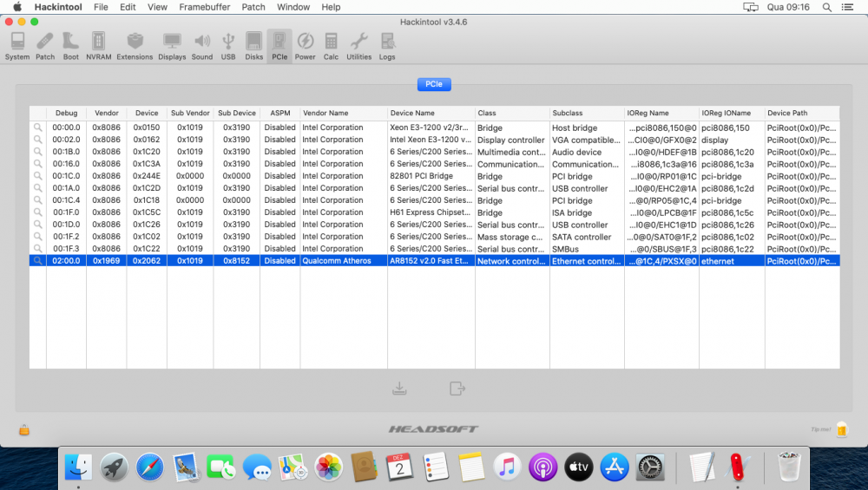This screenshot has width=868, height=490.
Task: Open Finder from the Dock
Action: (x=78, y=467)
